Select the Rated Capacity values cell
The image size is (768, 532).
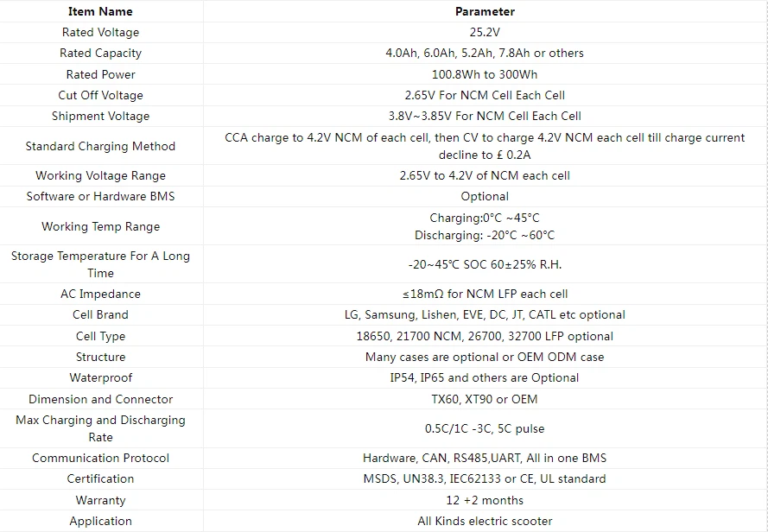click(x=485, y=53)
